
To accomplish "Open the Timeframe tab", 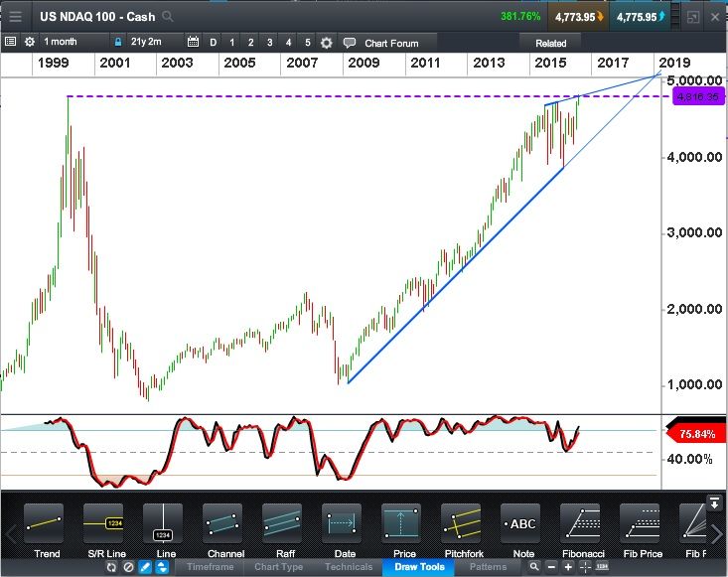I will tap(211, 567).
